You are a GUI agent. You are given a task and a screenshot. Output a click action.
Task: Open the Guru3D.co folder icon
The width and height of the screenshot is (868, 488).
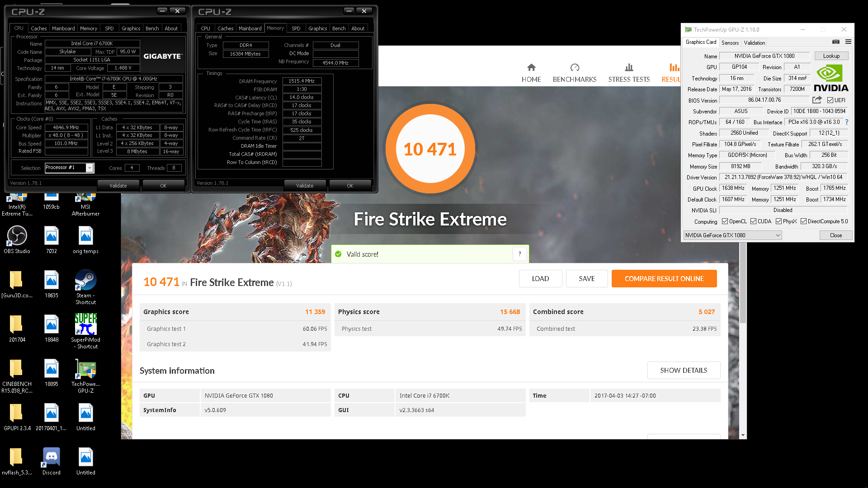point(17,284)
